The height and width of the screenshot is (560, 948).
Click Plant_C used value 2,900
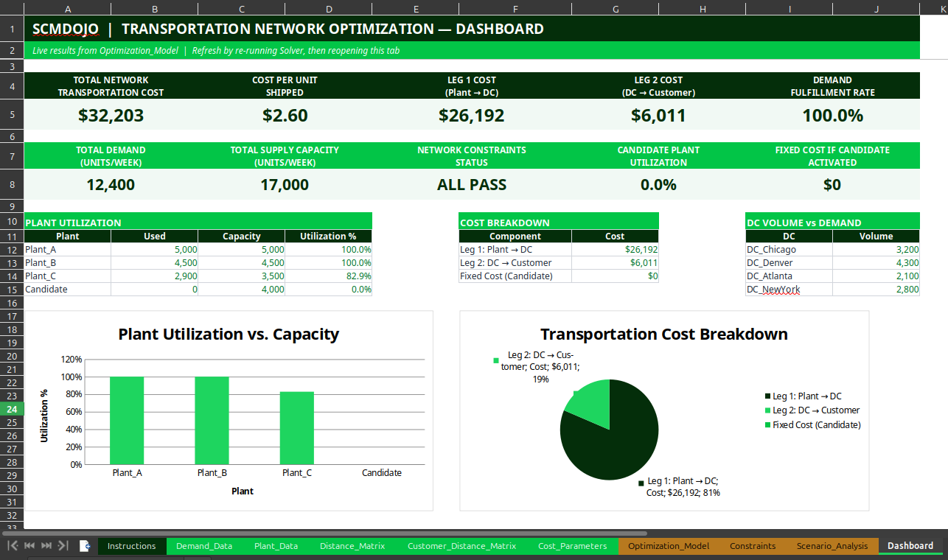155,276
